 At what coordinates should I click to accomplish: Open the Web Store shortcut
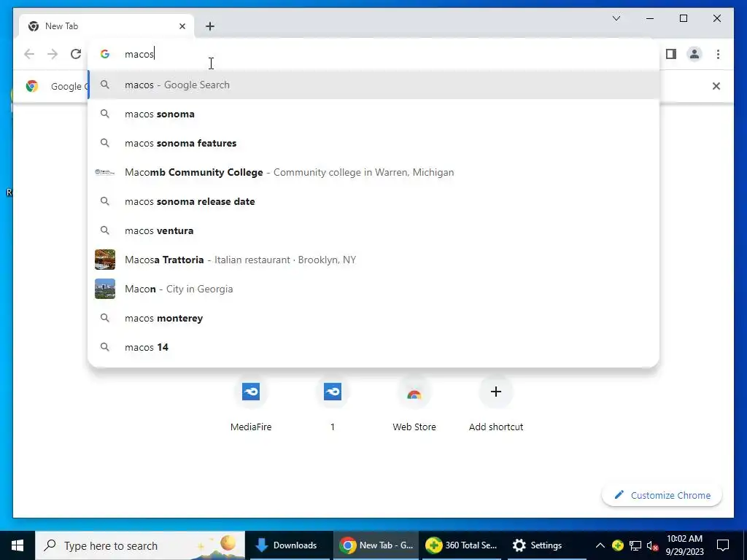pyautogui.click(x=414, y=402)
